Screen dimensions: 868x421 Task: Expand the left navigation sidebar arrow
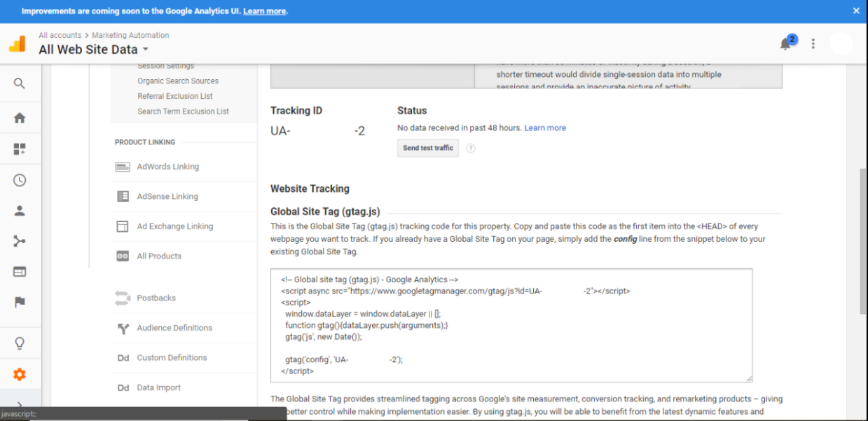tap(20, 406)
